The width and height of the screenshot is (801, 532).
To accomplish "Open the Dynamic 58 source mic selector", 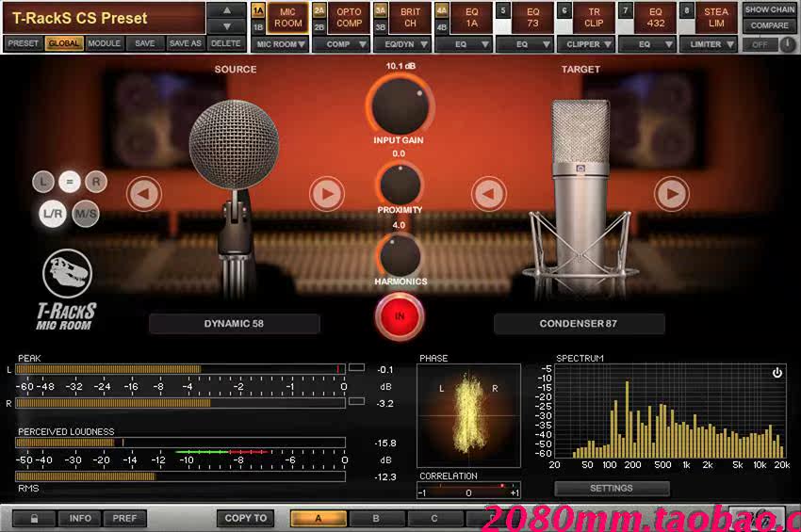I will (235, 324).
